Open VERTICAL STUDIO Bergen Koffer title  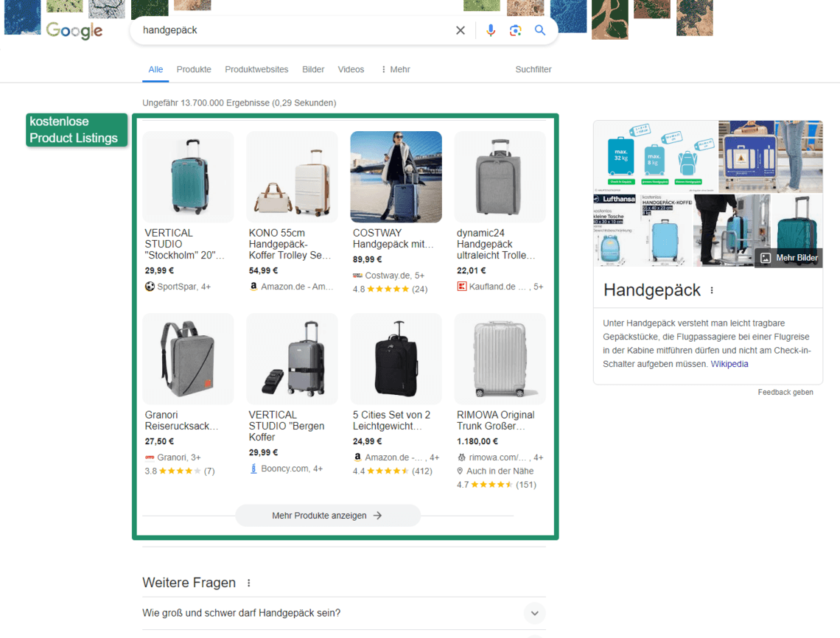(287, 426)
